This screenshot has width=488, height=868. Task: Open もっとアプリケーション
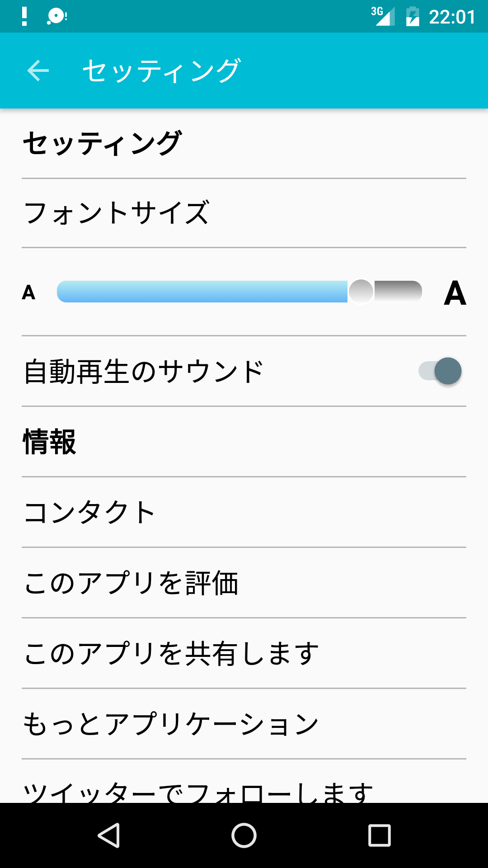click(x=244, y=724)
